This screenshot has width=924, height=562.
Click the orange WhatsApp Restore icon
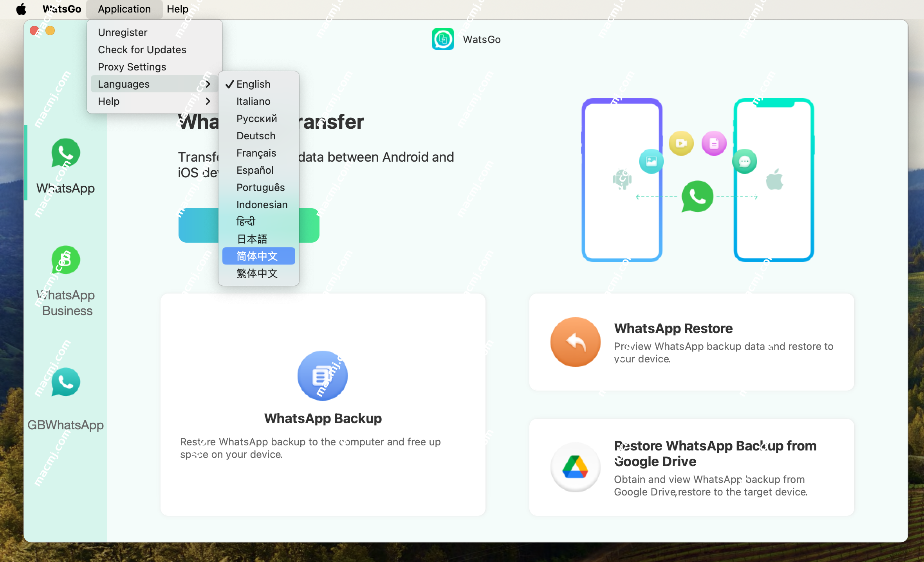coord(575,342)
